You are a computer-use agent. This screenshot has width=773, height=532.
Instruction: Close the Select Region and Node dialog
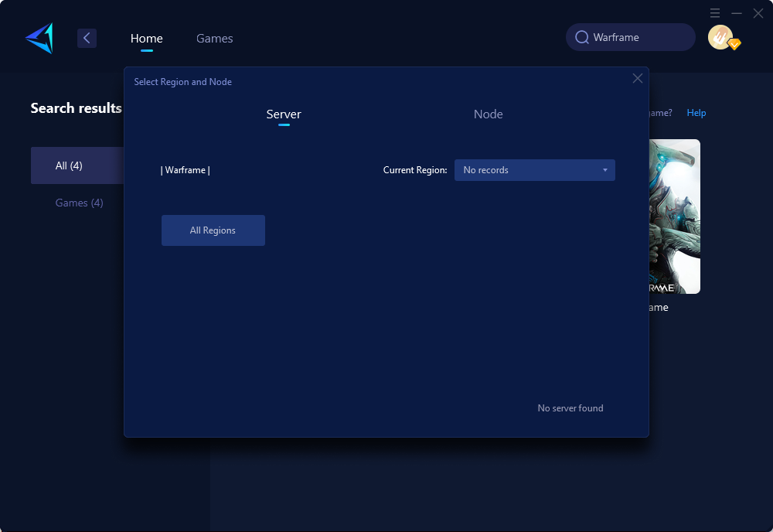pyautogui.click(x=638, y=78)
